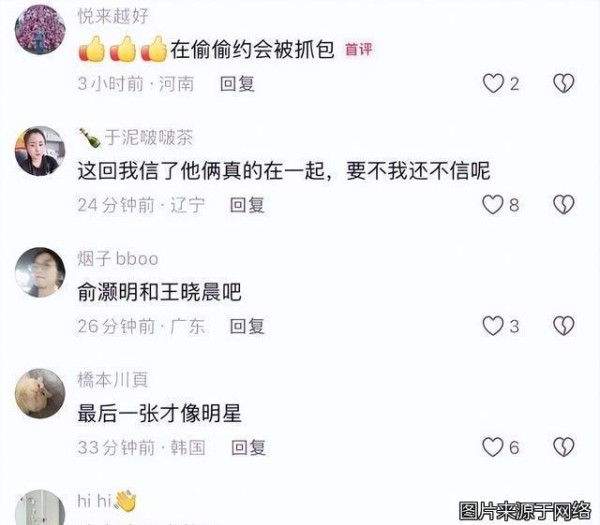Open username hi hi with wave emoji
This screenshot has height=525, width=600.
pyautogui.click(x=107, y=501)
